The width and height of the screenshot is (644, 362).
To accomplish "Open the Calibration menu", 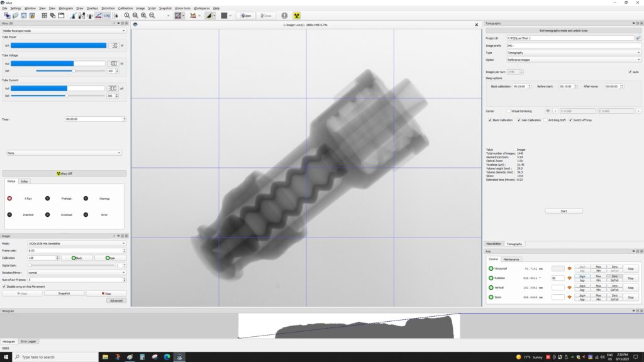I will 125,8.
